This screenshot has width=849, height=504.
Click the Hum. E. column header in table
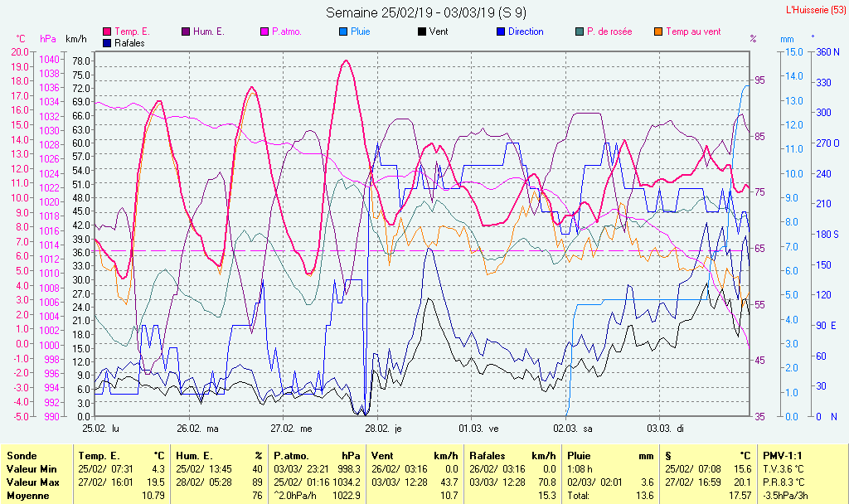coord(194,456)
